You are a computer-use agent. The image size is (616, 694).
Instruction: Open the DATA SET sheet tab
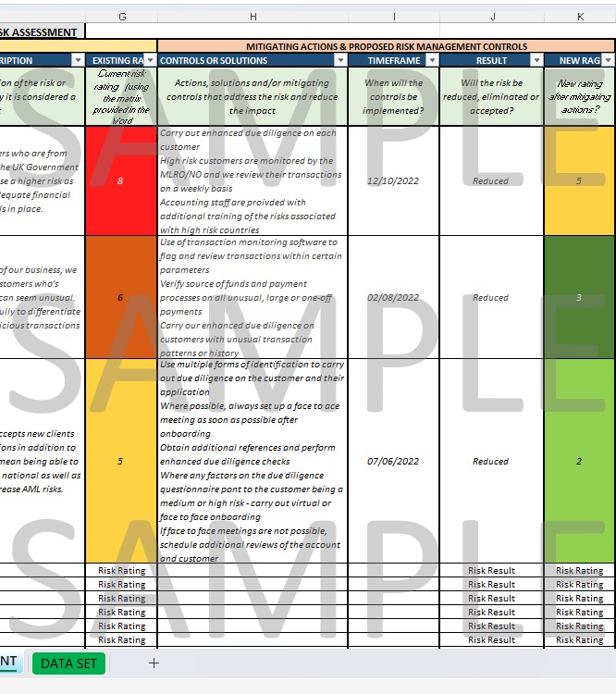point(69,663)
